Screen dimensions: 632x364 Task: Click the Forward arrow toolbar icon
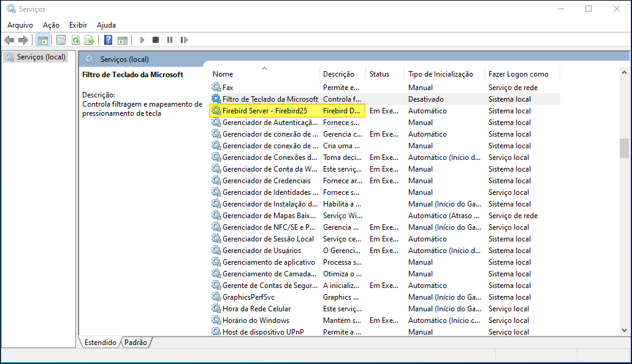pos(23,40)
